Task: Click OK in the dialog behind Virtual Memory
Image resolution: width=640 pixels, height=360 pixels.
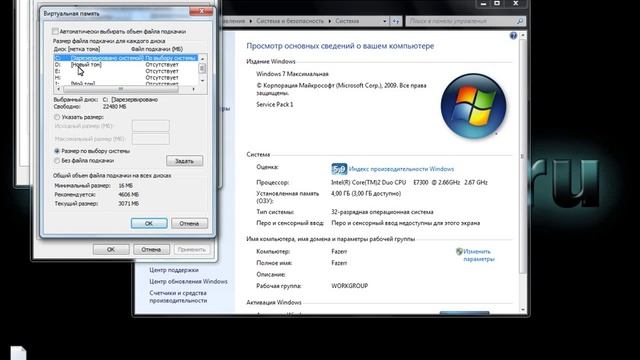Action: pyautogui.click(x=111, y=249)
